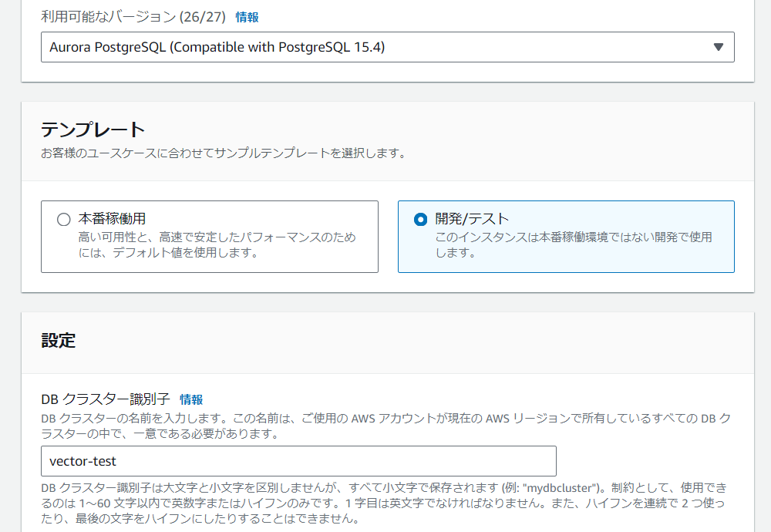Open 情報 help next to 利用可能なバージョン

point(245,16)
